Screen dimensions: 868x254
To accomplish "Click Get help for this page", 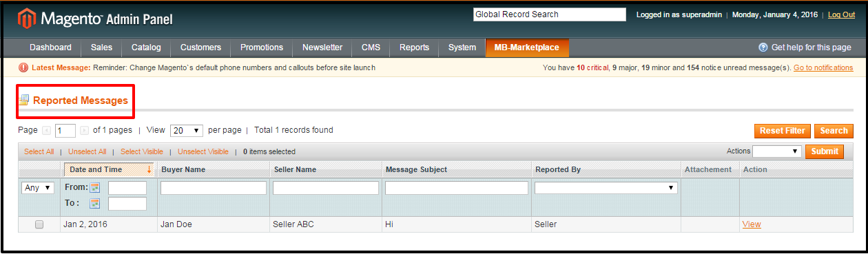I will tap(812, 47).
